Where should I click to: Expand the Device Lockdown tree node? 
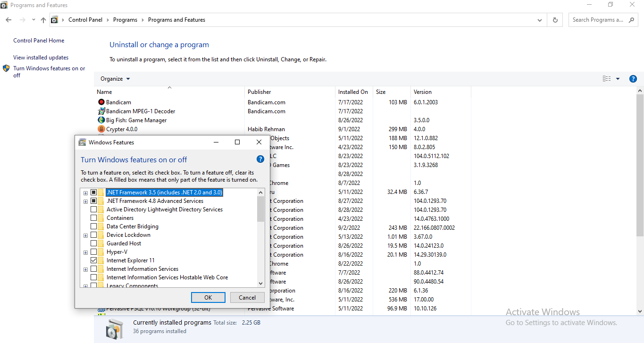coord(85,235)
